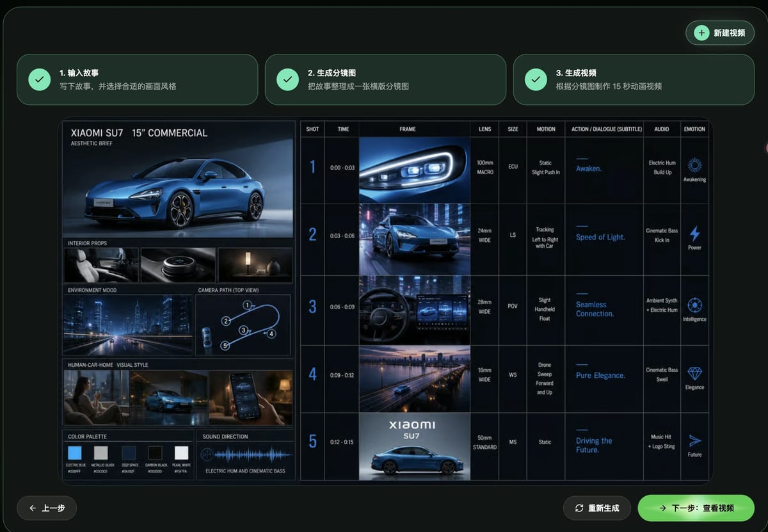The height and width of the screenshot is (532, 768).
Task: Click the car seat interior prop image
Action: (x=101, y=264)
